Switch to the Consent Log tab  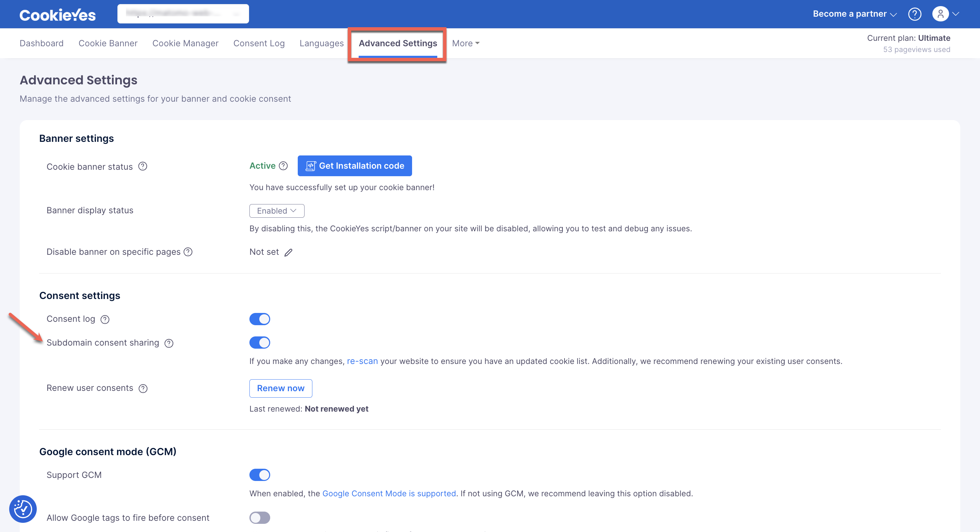coord(259,43)
